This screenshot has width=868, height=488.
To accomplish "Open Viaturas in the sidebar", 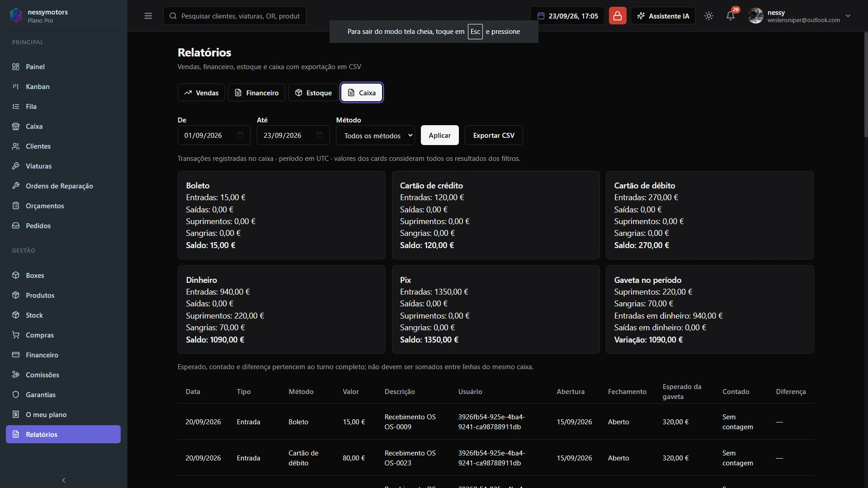I will coord(63,166).
